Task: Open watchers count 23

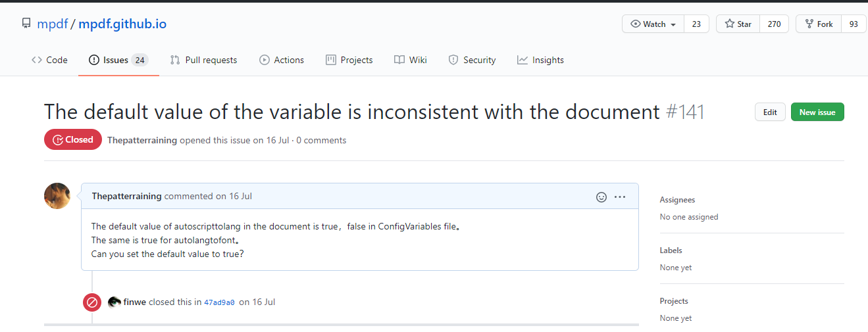Action: [x=696, y=24]
